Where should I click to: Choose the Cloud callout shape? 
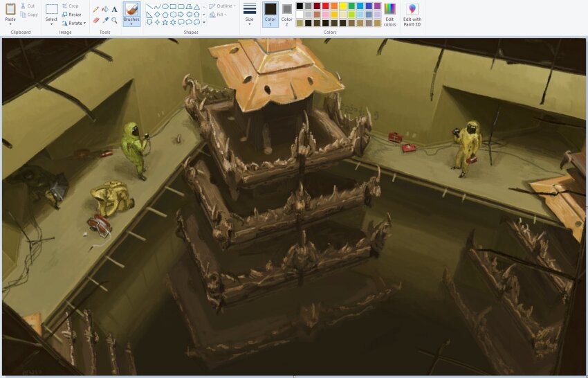coord(196,22)
